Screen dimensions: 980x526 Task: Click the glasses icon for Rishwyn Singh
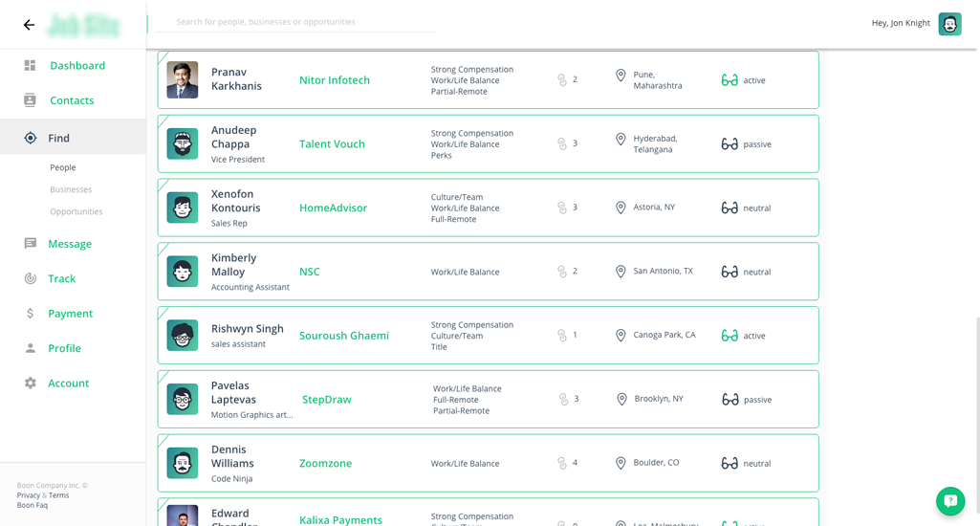tap(730, 336)
